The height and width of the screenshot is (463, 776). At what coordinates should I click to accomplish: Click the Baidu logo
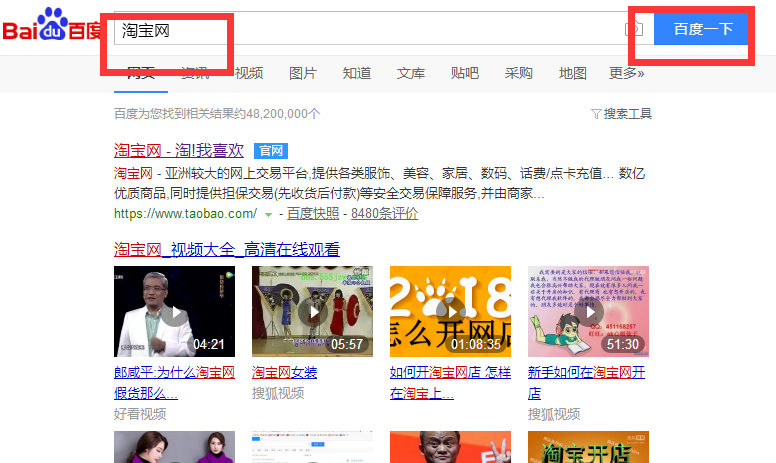point(51,25)
